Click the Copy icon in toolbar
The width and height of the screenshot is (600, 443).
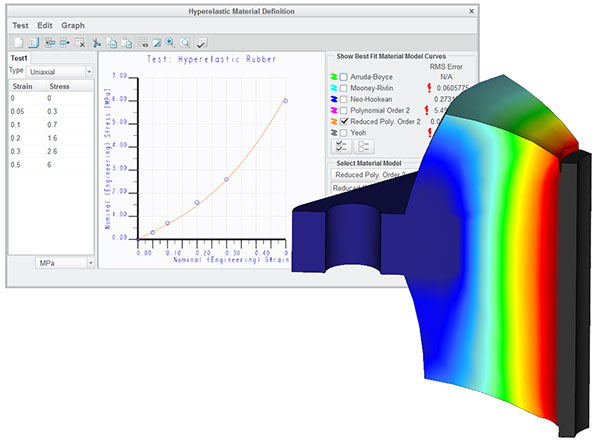pos(112,43)
